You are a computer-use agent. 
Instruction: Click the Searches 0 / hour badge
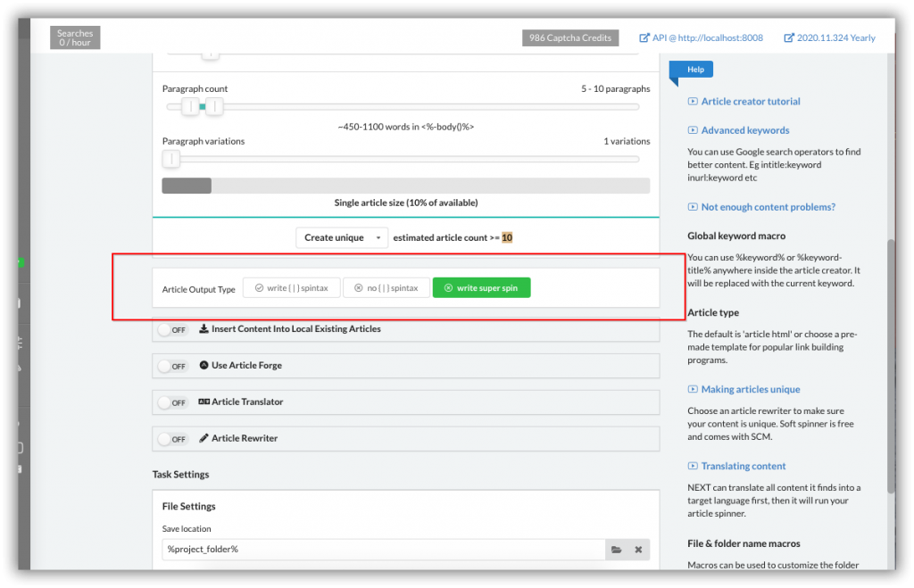tap(75, 37)
